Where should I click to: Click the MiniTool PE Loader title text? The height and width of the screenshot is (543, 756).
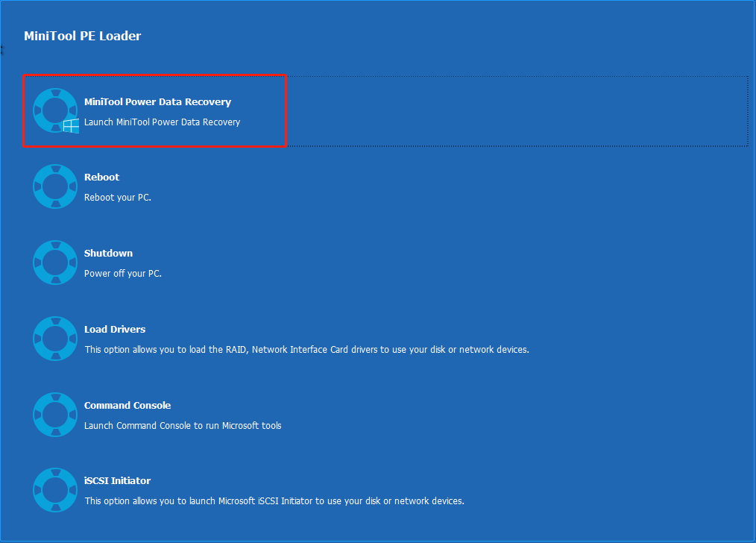point(82,35)
